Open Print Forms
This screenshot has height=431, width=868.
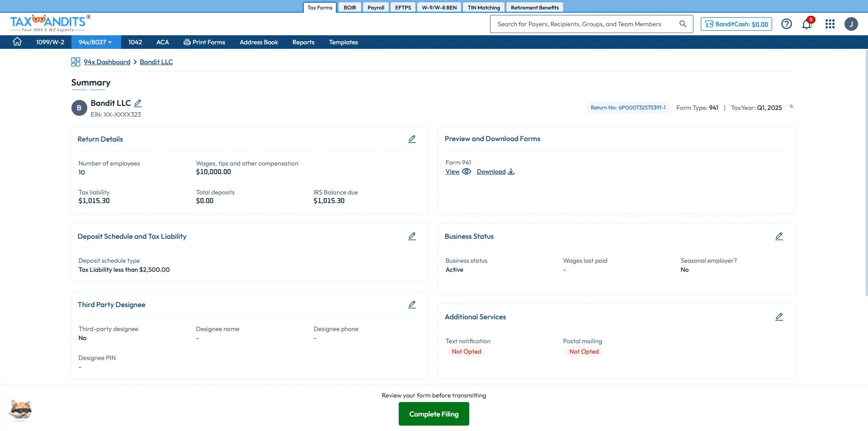pyautogui.click(x=204, y=42)
